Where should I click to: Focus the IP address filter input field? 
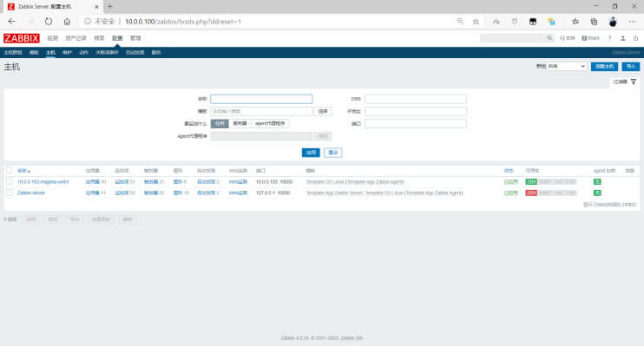point(416,111)
